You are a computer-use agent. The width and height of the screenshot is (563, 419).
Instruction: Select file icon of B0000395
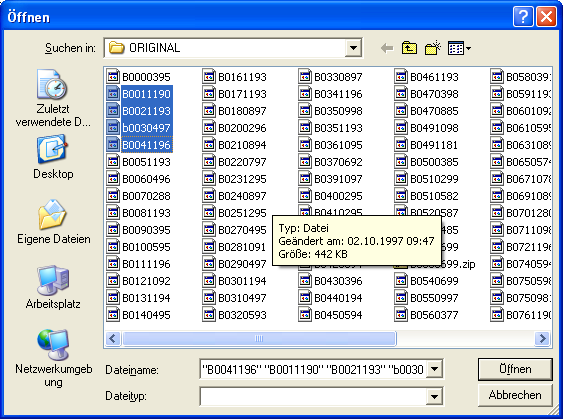[113, 76]
